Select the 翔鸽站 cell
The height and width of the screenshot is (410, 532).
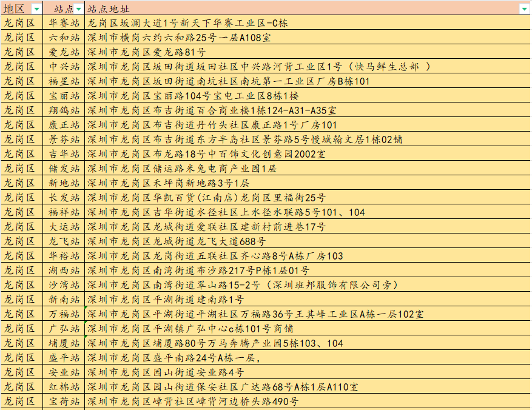pos(64,110)
